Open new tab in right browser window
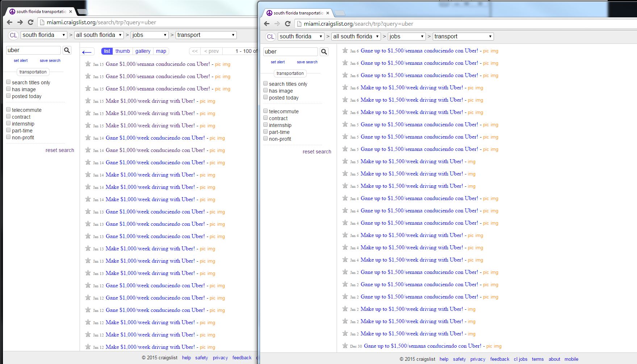637x364 pixels. [339, 13]
